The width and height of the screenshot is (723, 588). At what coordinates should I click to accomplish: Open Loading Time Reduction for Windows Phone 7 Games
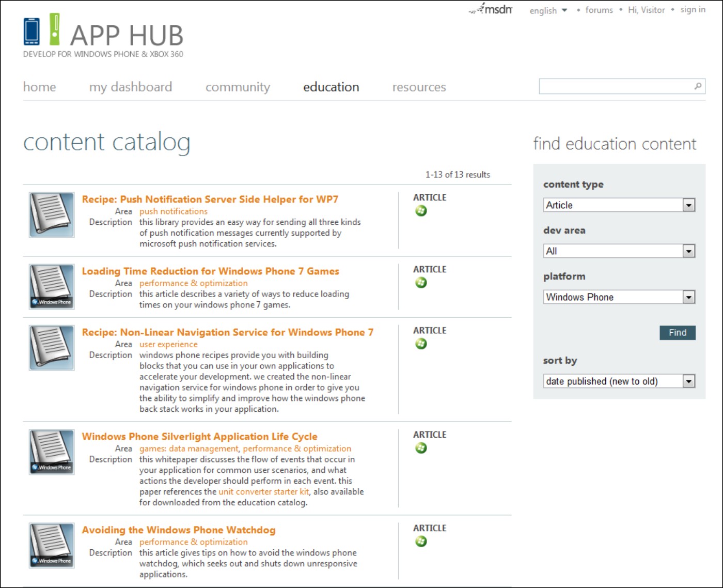tap(211, 271)
